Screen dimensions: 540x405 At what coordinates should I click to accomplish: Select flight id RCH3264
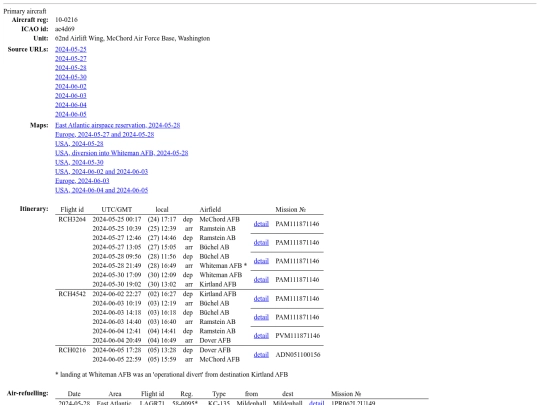pos(72,219)
